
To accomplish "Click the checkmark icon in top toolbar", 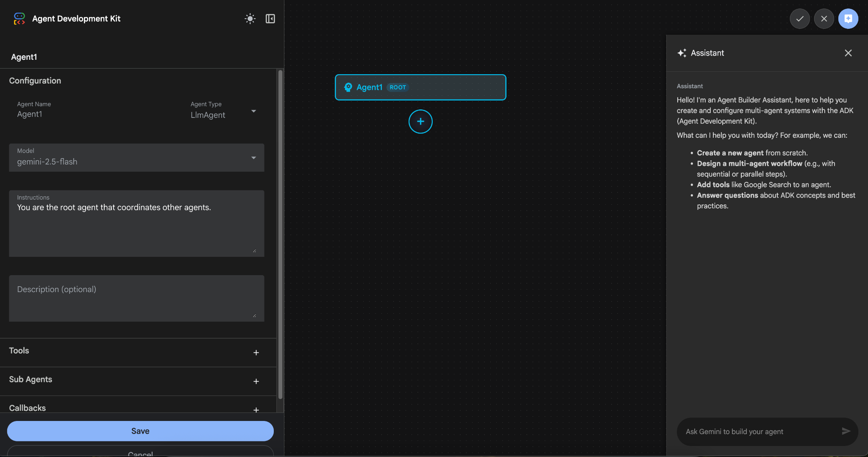I will (800, 19).
